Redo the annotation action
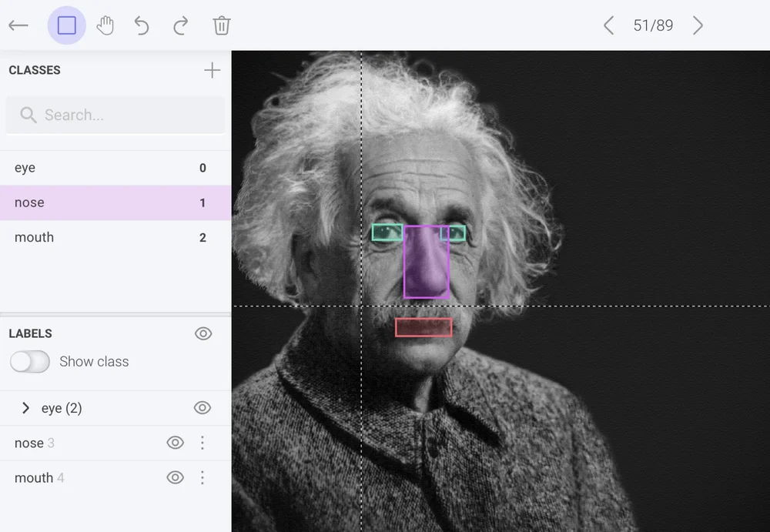Screen dimensions: 770x532 (180, 25)
